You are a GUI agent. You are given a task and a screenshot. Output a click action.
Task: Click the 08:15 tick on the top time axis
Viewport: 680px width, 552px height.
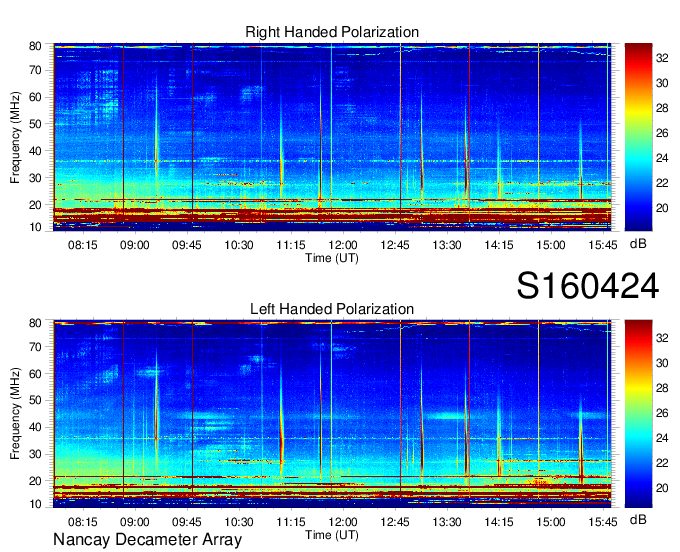pos(82,245)
